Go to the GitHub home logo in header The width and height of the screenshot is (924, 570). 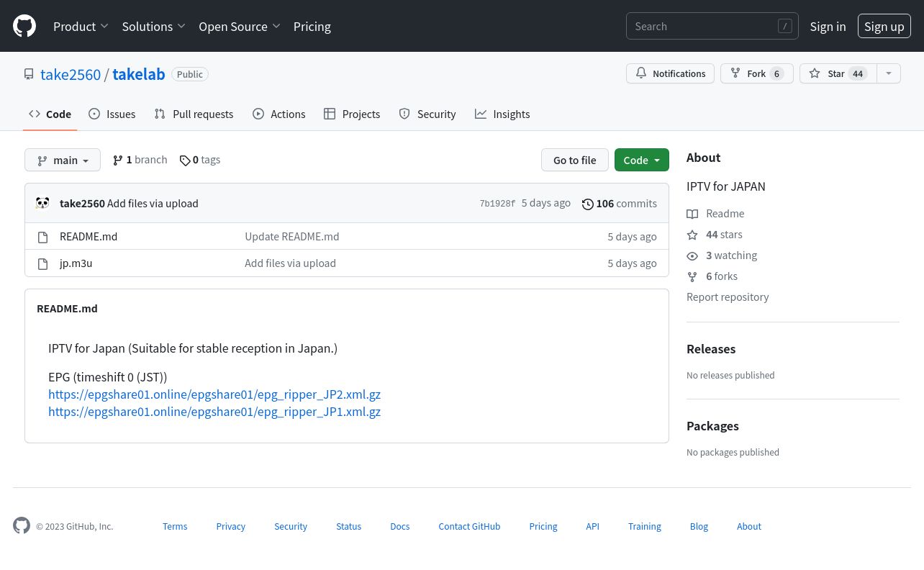[x=24, y=27]
